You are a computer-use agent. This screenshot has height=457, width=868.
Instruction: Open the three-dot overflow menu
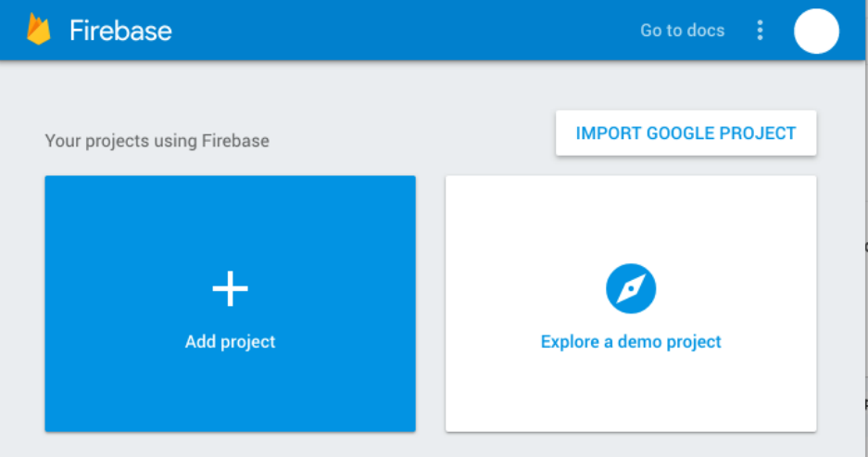point(760,30)
